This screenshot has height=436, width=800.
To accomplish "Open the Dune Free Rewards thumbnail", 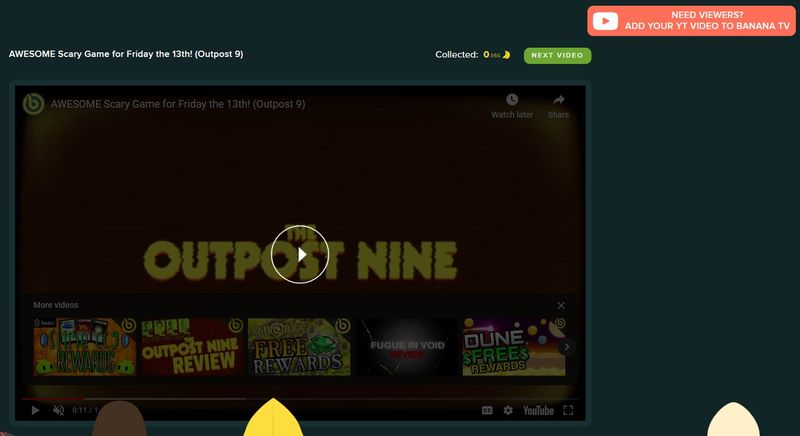I will (514, 347).
